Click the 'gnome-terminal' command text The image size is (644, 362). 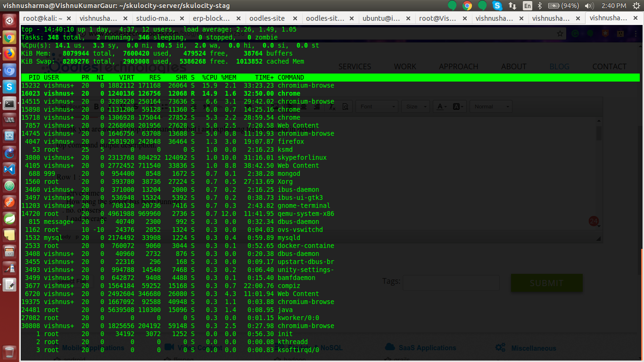click(304, 206)
